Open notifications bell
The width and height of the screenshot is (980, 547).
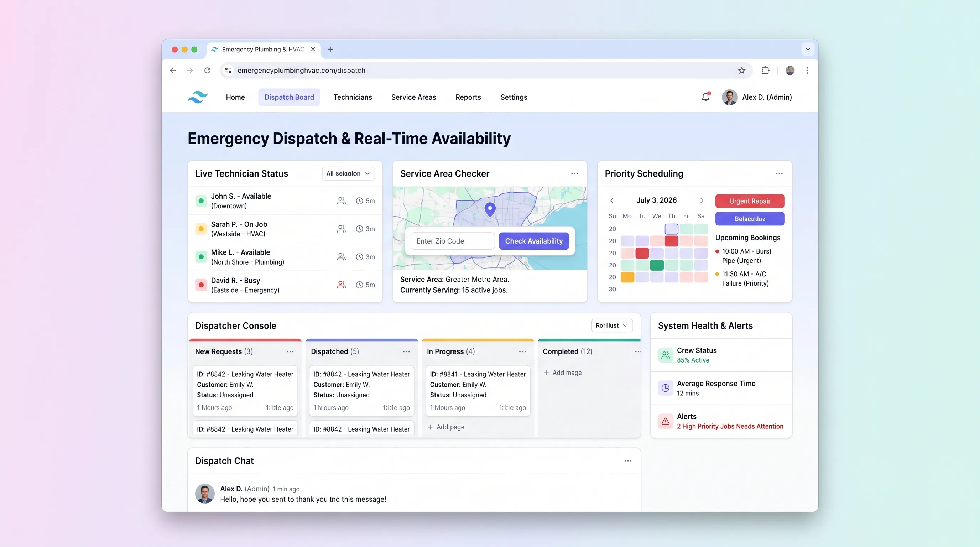point(706,97)
